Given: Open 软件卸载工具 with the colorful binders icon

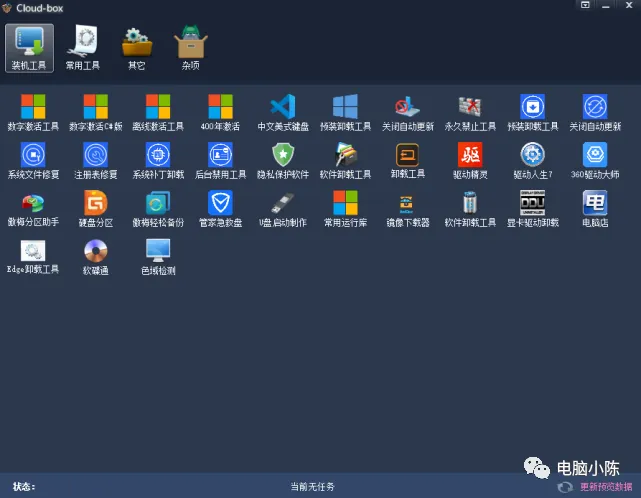Looking at the screenshot, I should pos(345,161).
